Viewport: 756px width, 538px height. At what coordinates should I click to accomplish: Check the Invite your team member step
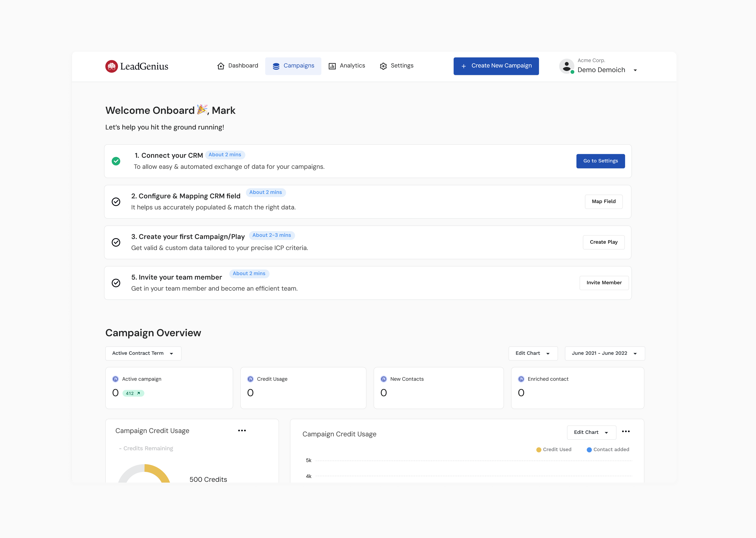(x=116, y=283)
